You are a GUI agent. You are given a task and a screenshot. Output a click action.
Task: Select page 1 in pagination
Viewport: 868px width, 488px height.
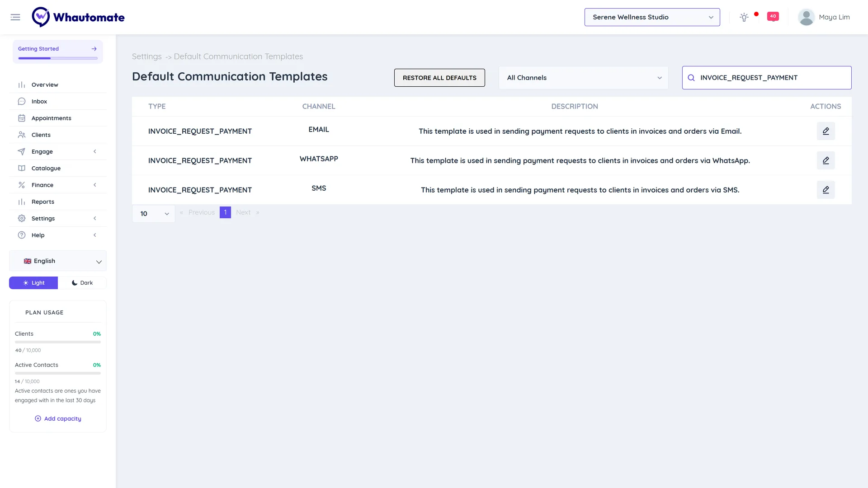pyautogui.click(x=225, y=212)
